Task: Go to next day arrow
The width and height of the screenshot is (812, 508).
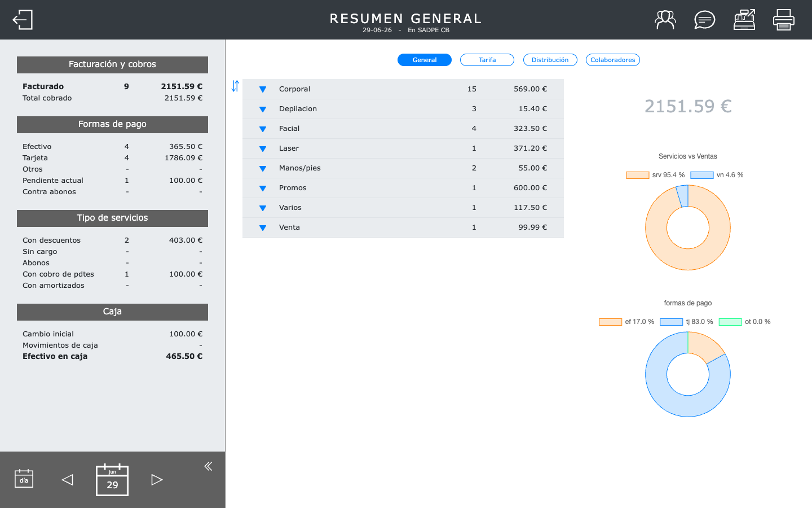Action: tap(157, 480)
